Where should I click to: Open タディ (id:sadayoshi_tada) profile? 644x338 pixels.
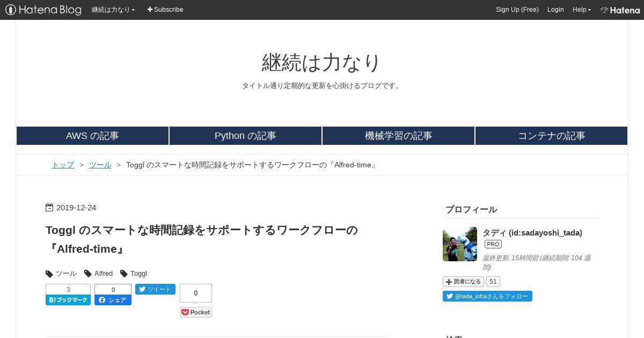coord(532,233)
